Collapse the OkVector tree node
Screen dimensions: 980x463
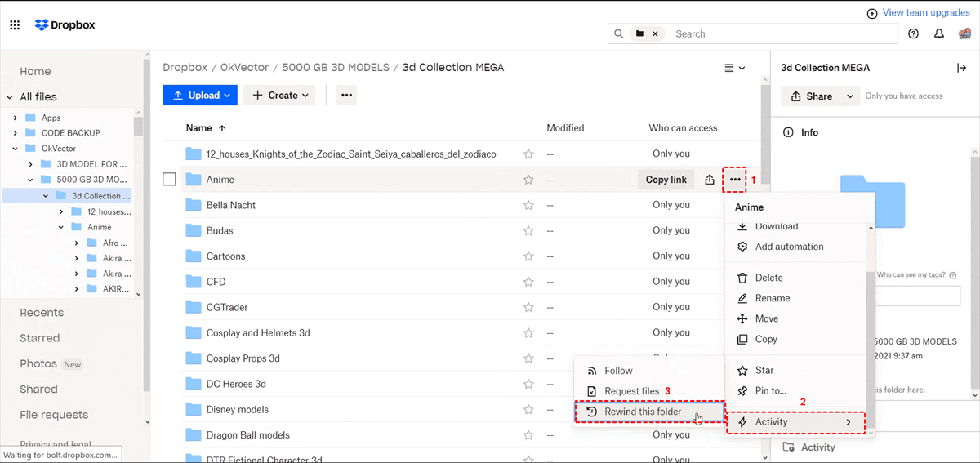point(15,149)
